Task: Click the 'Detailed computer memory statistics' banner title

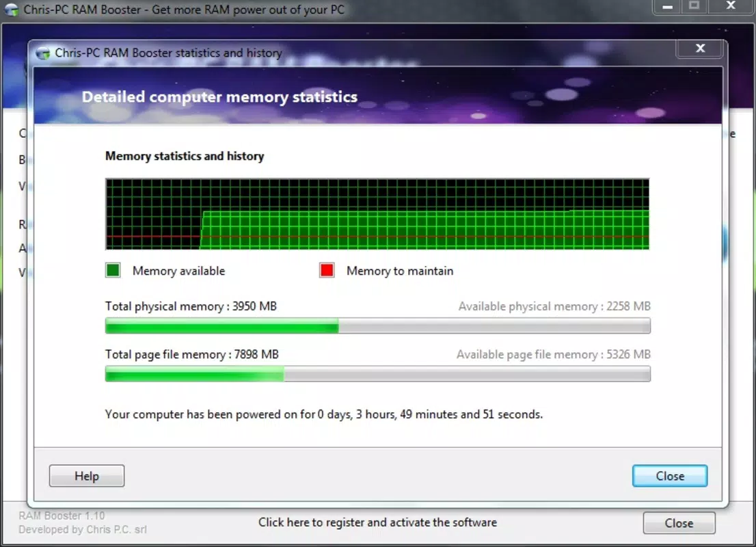Action: click(220, 97)
